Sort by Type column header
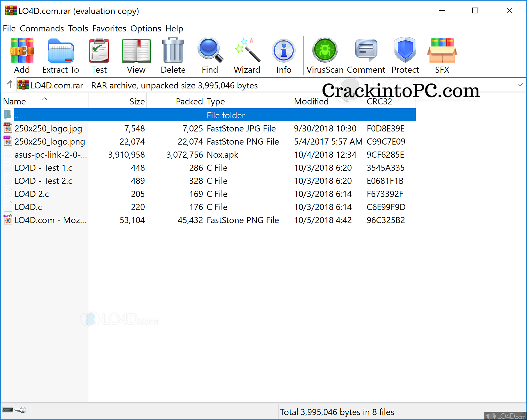This screenshot has height=420, width=527. (x=248, y=101)
